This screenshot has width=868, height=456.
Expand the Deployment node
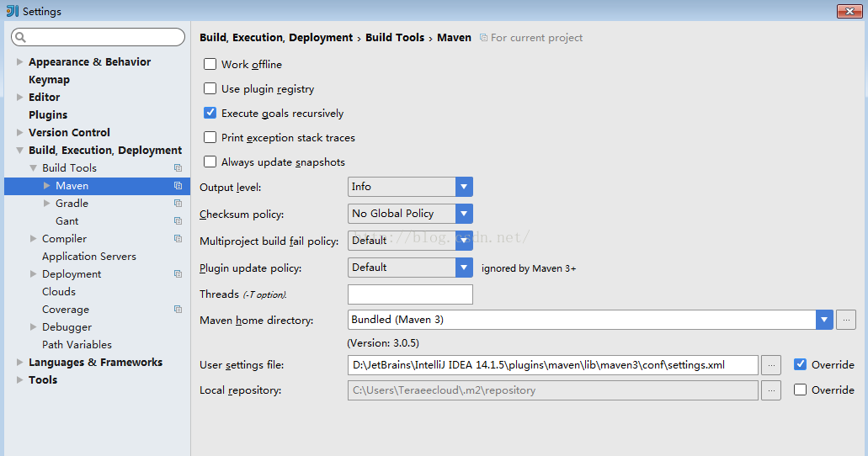33,274
